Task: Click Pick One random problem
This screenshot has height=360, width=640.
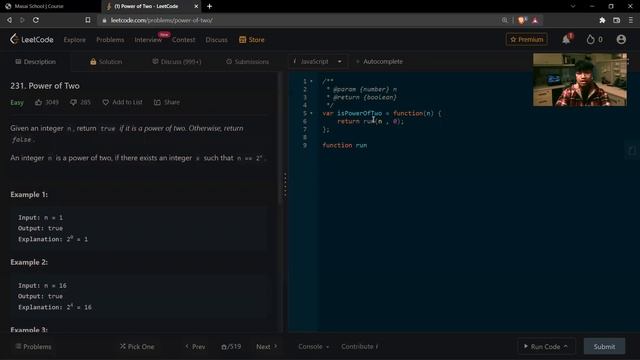Action: 137,347
